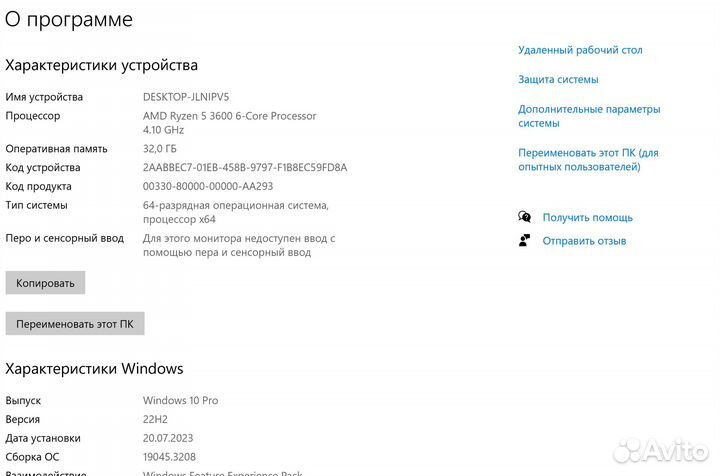The width and height of the screenshot is (720, 476).
Task: Click the Get help speech-bubble icon
Action: [524, 217]
